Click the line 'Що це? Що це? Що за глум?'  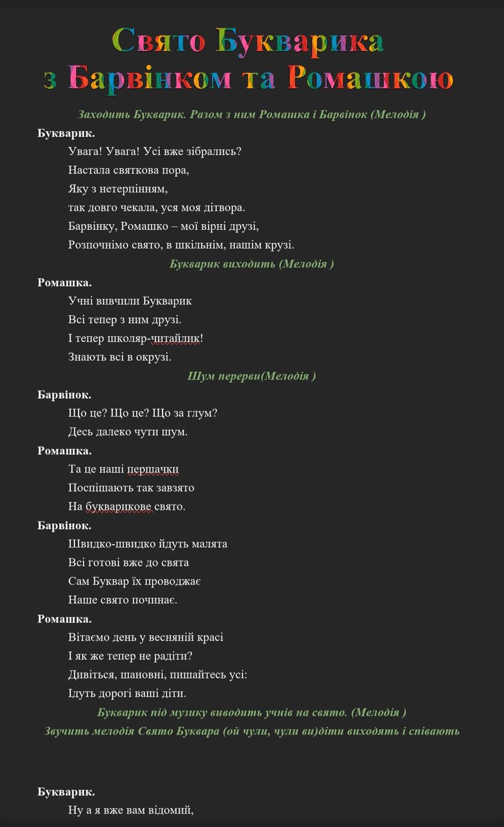[x=143, y=413]
